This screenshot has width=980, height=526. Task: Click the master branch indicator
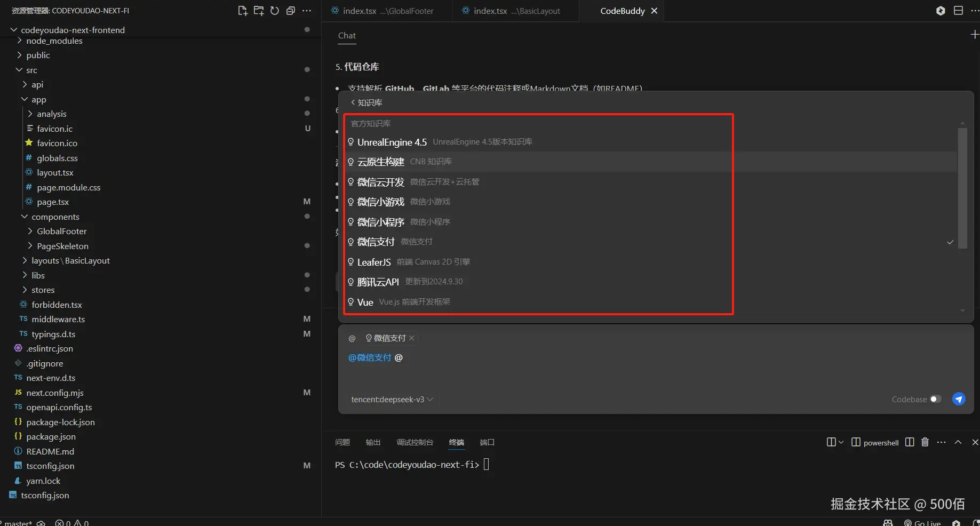pos(17,523)
